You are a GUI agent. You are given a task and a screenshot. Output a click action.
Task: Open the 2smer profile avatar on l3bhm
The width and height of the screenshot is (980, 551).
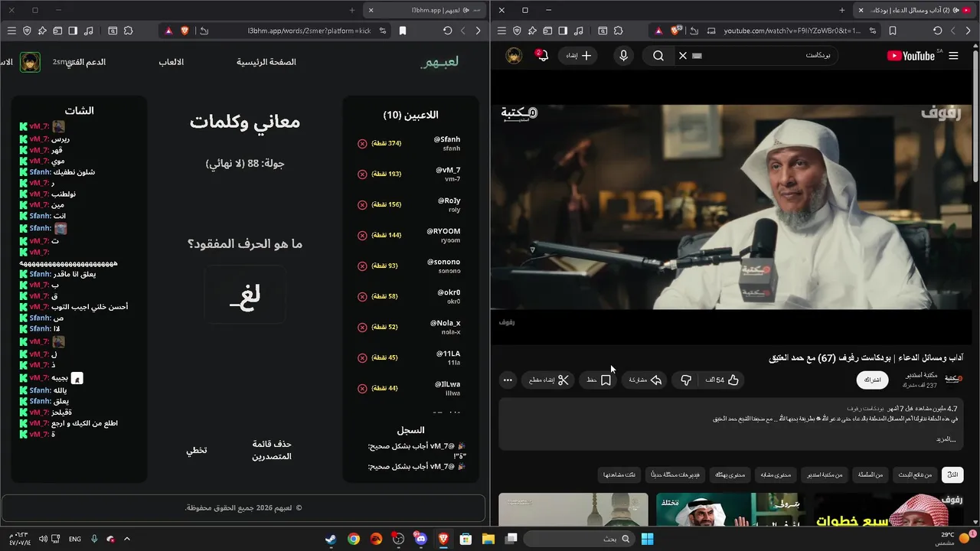tap(30, 62)
